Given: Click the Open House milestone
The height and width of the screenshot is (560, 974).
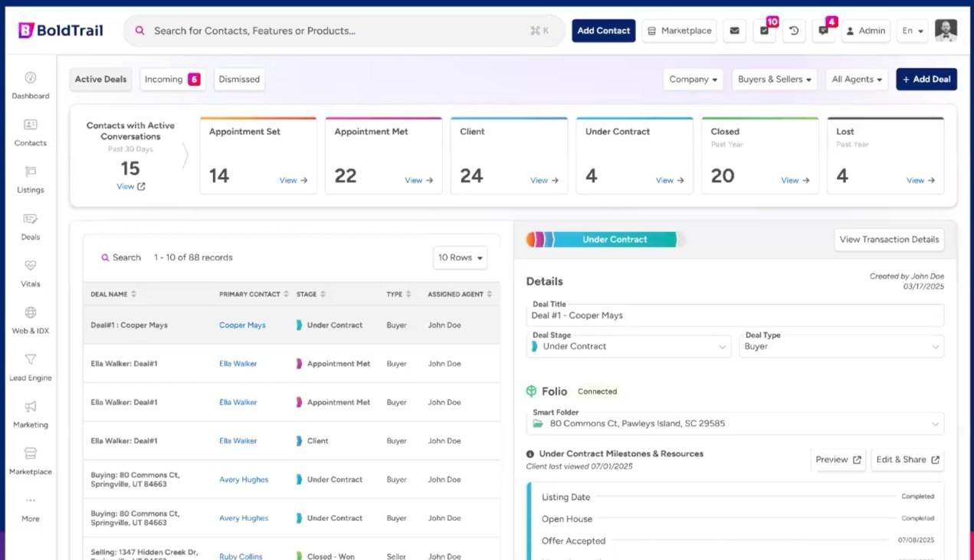Looking at the screenshot, I should point(567,519).
